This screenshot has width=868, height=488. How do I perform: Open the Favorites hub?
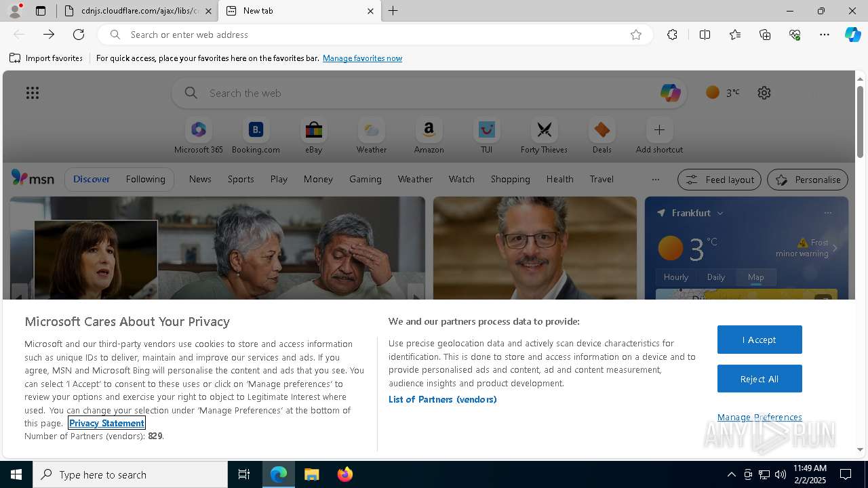coord(735,35)
